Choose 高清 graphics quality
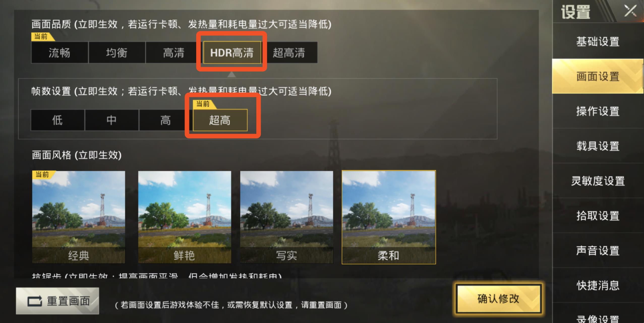This screenshot has width=644, height=323. click(174, 53)
